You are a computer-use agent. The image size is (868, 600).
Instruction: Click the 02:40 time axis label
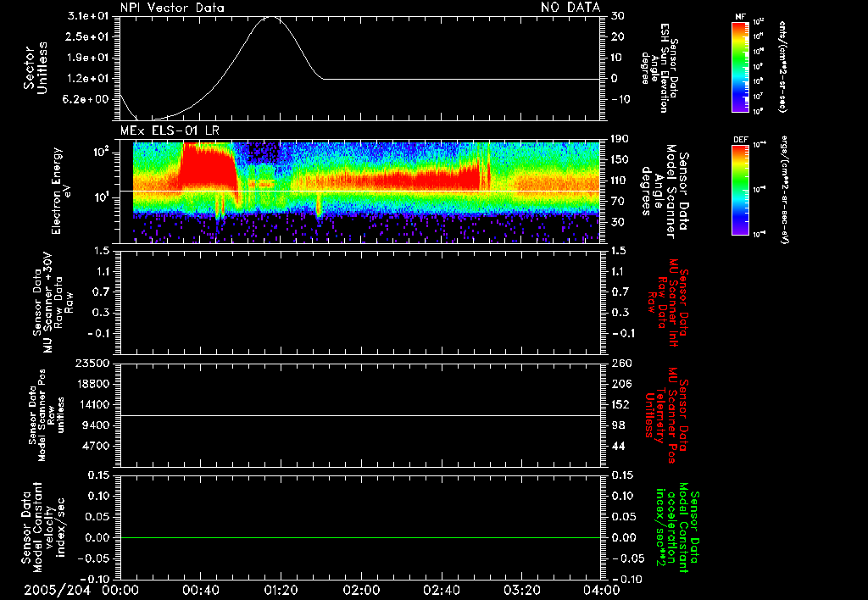(441, 590)
